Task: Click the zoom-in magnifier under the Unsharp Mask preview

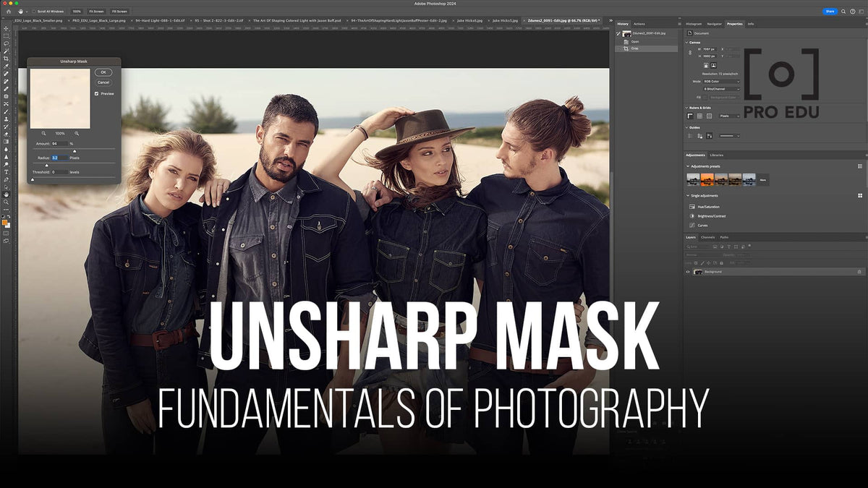Action: point(77,133)
